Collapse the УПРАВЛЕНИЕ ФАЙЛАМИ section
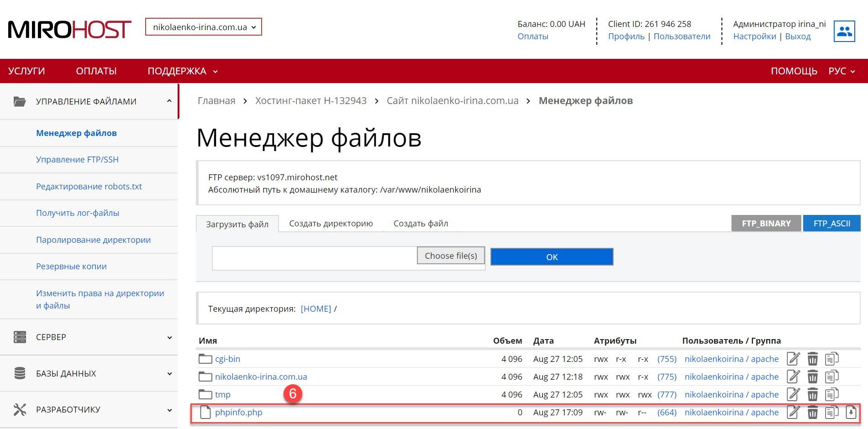868x429 pixels. 169,101
